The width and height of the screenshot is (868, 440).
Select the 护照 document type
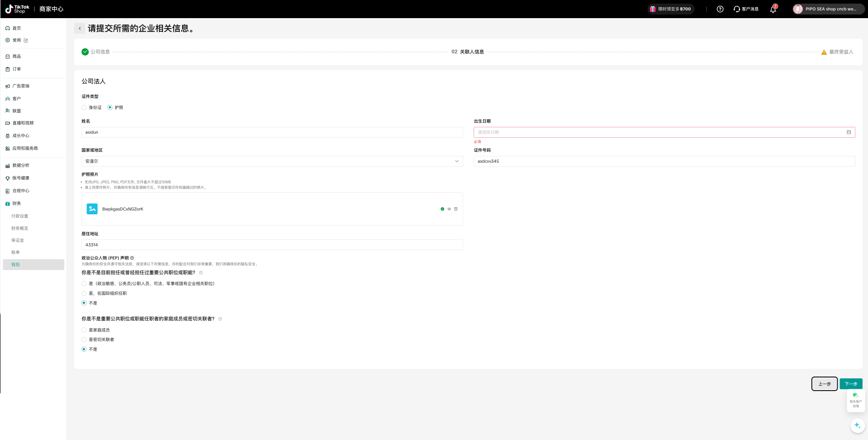(110, 107)
